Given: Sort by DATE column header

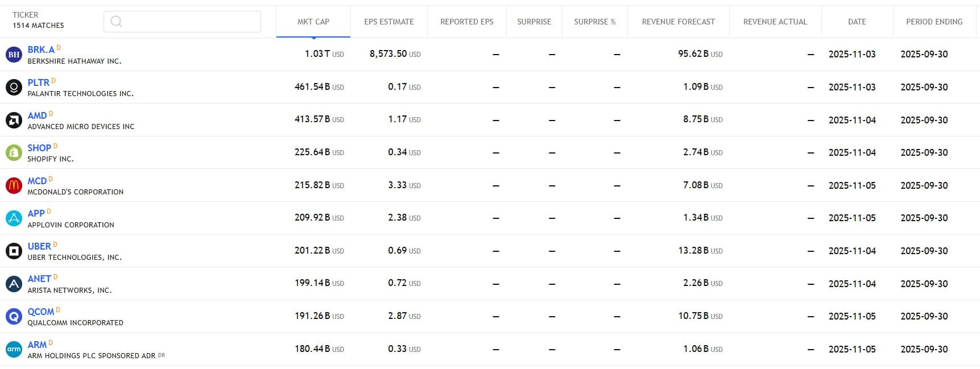Looking at the screenshot, I should pyautogui.click(x=857, y=22).
